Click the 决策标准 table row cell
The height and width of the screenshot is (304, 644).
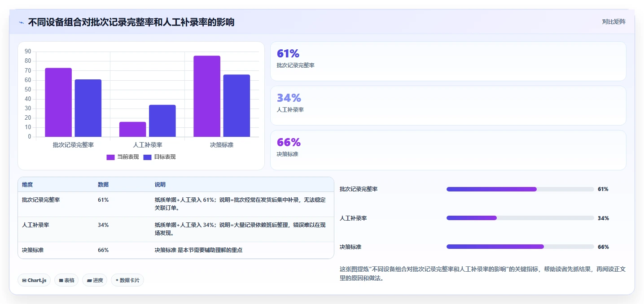click(x=33, y=250)
